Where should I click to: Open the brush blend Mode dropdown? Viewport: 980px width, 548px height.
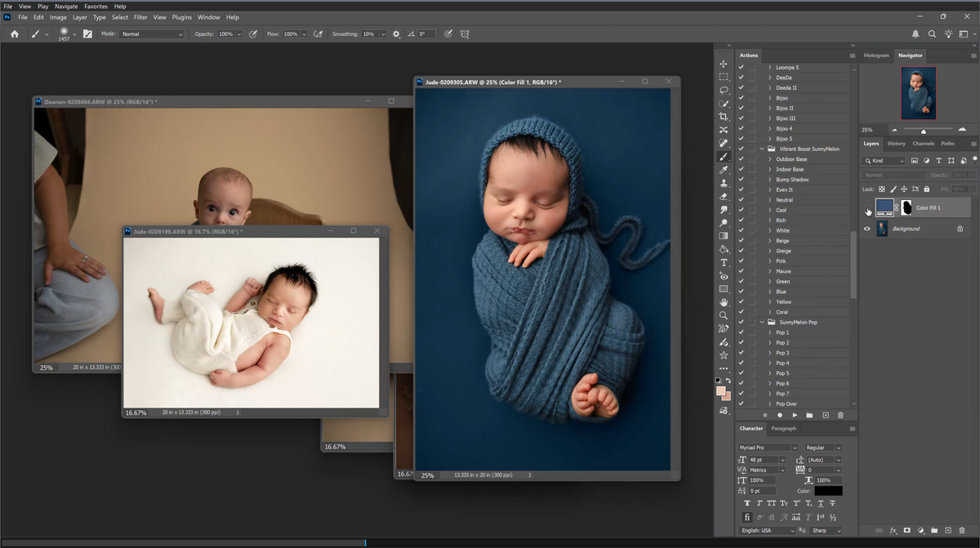point(152,34)
